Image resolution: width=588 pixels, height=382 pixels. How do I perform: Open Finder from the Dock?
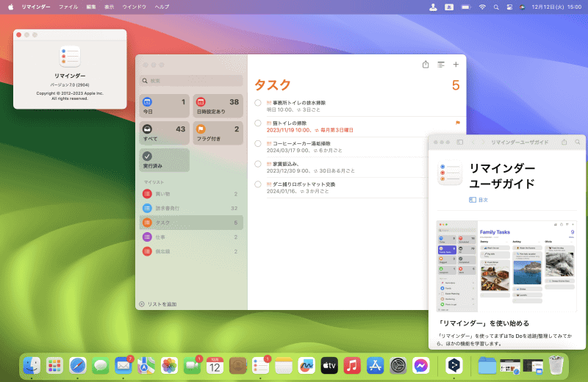(32, 366)
